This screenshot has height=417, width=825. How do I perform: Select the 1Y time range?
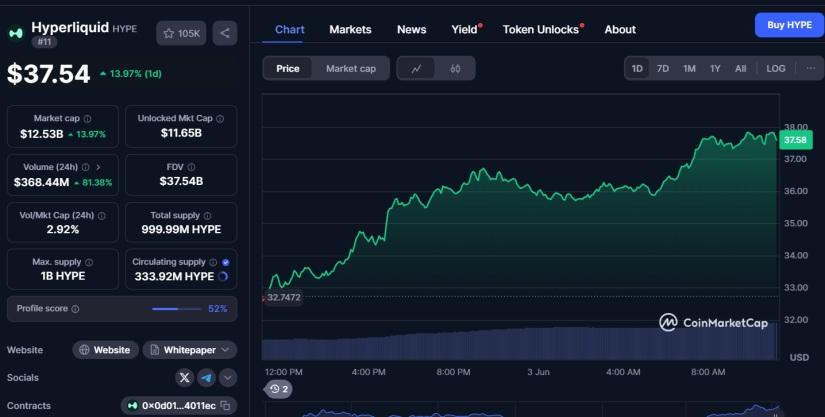tap(715, 68)
